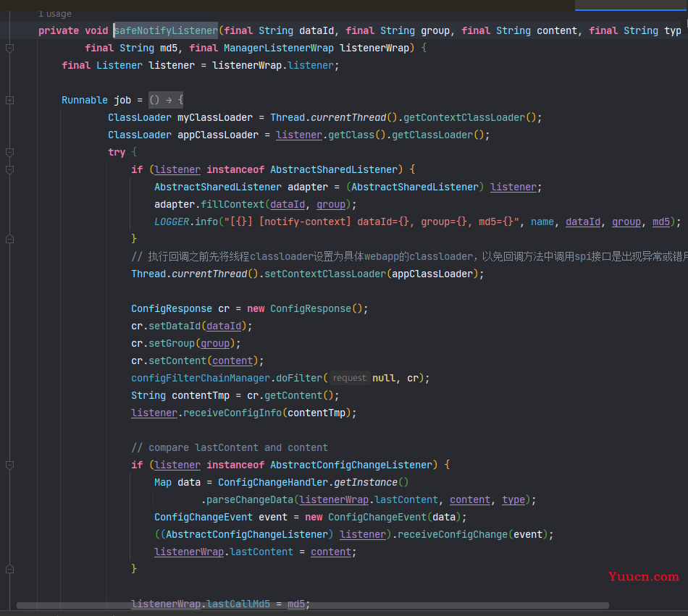Collapse the AbstractConfigChangeListener if-block fold marker
This screenshot has height=616, width=688.
click(9, 465)
